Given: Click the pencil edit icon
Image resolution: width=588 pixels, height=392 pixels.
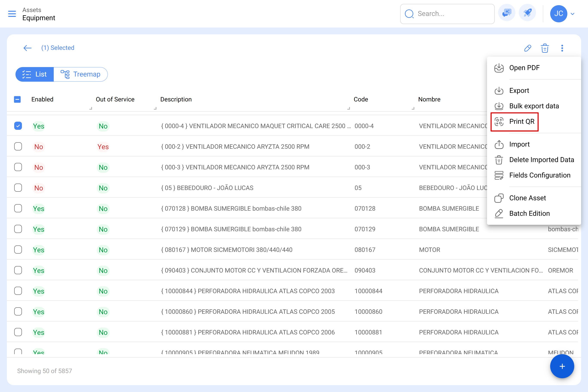Looking at the screenshot, I should pyautogui.click(x=527, y=48).
